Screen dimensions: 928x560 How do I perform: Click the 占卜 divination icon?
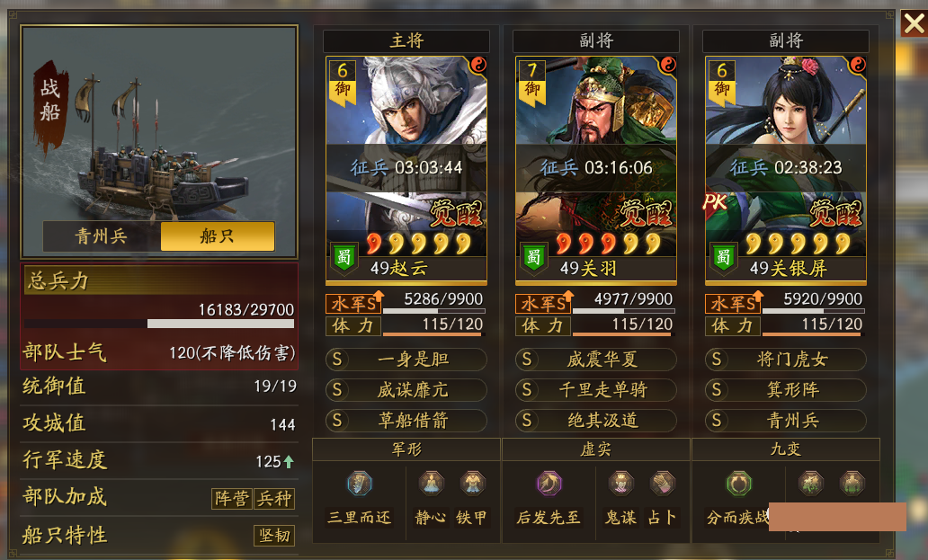pos(662,484)
